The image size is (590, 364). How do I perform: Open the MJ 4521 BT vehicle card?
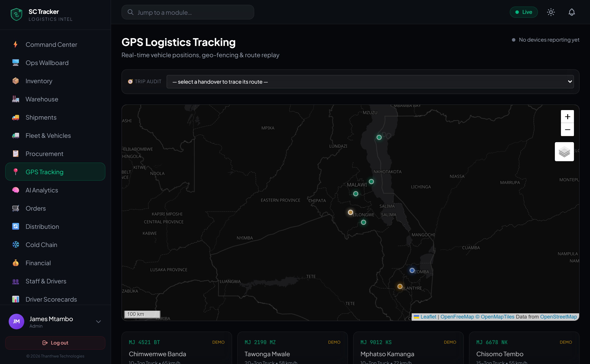point(177,348)
